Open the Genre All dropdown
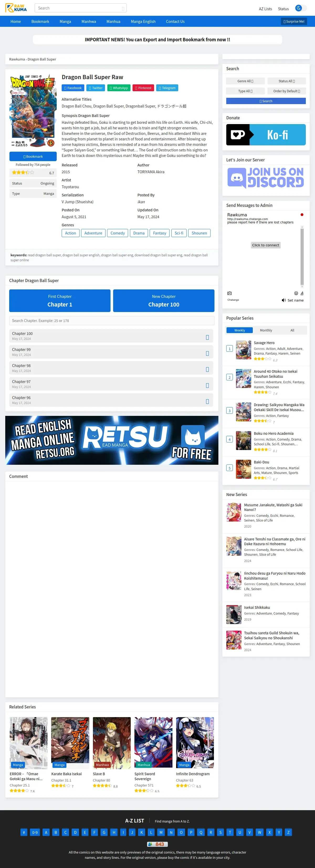This screenshot has height=868, width=315. (245, 81)
